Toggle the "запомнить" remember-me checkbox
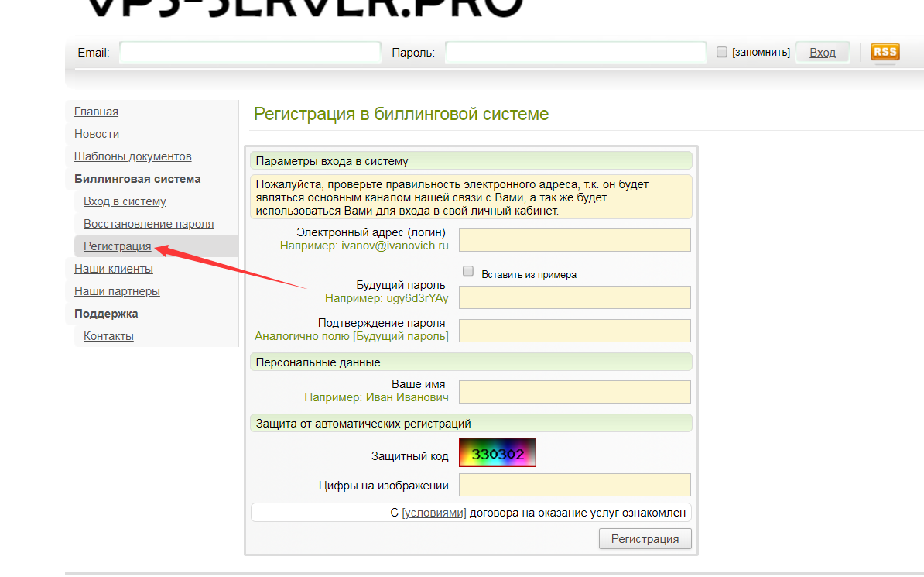The width and height of the screenshot is (924, 577). (x=722, y=52)
